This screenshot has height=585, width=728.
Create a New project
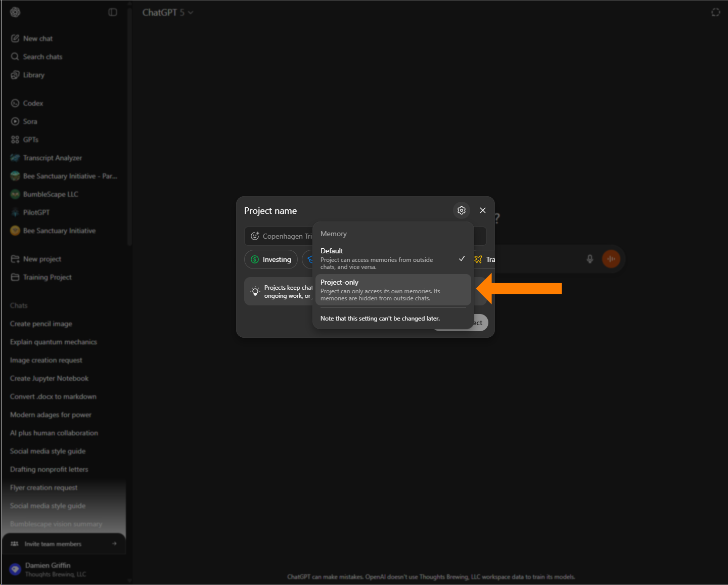point(42,258)
